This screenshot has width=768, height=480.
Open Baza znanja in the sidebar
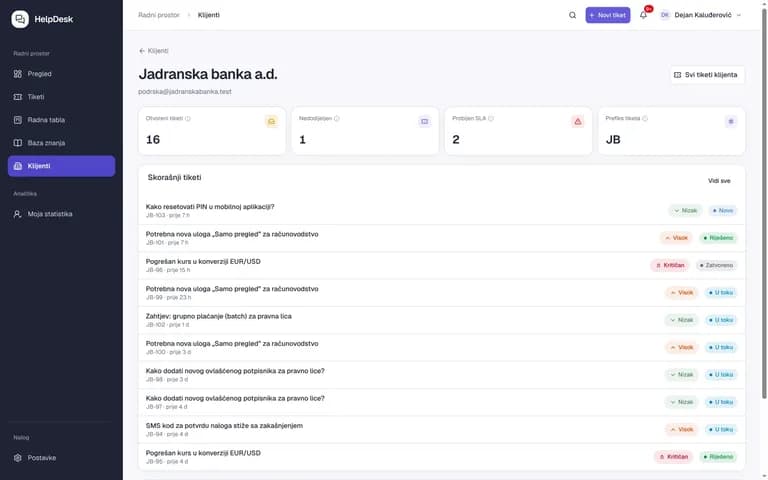[x=61, y=143]
